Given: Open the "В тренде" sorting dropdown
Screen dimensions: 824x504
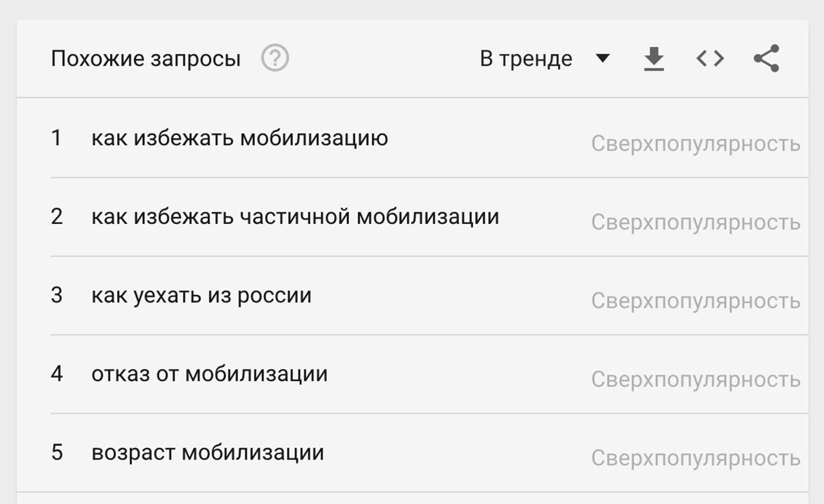Looking at the screenshot, I should 526,59.
